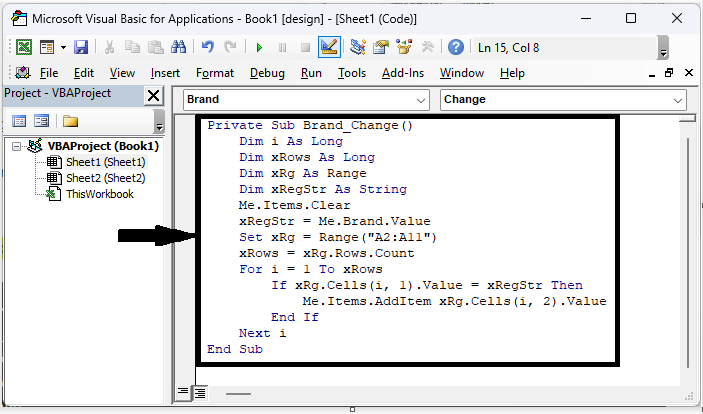This screenshot has width=703, height=414.
Task: Select ThisWorkbook in project tree
Action: pyautogui.click(x=100, y=194)
